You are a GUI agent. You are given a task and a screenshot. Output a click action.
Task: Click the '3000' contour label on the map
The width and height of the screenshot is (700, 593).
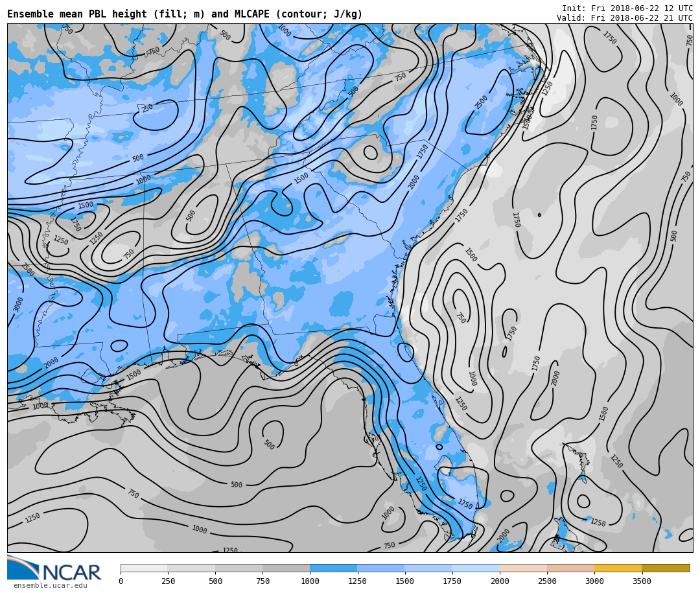click(18, 304)
